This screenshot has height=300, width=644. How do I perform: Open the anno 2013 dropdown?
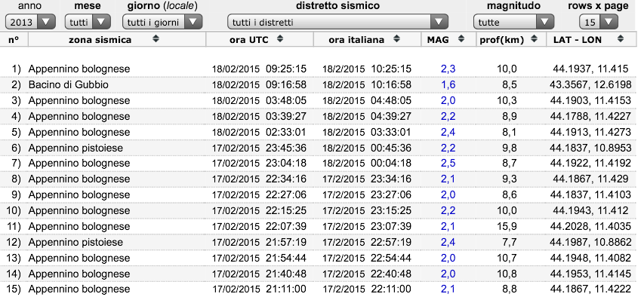point(30,22)
